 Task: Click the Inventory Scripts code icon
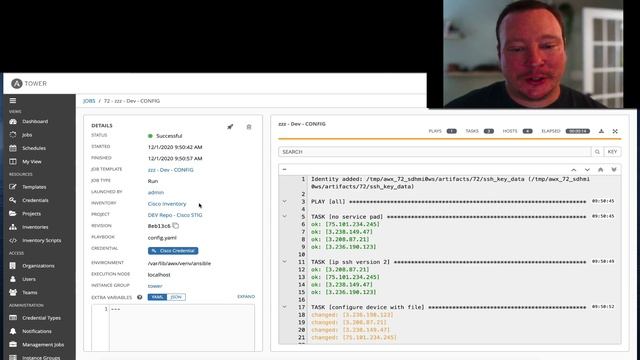click(x=13, y=240)
